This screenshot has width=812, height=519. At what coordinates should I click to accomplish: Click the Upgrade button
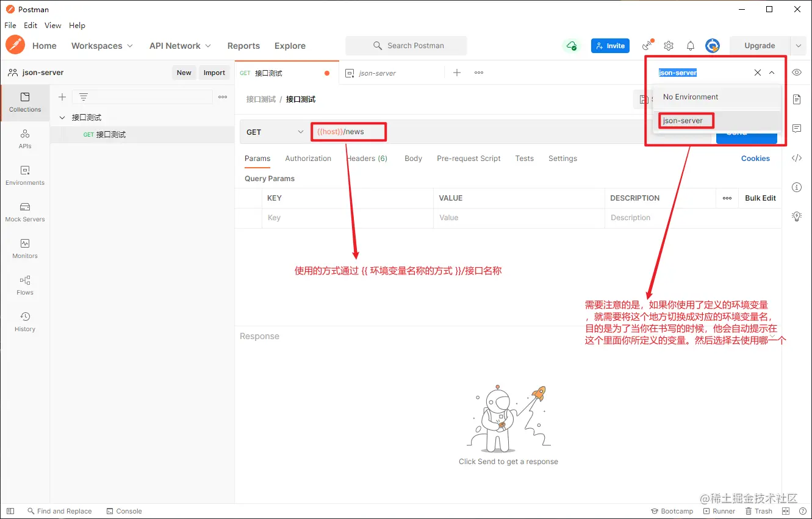[x=760, y=46]
